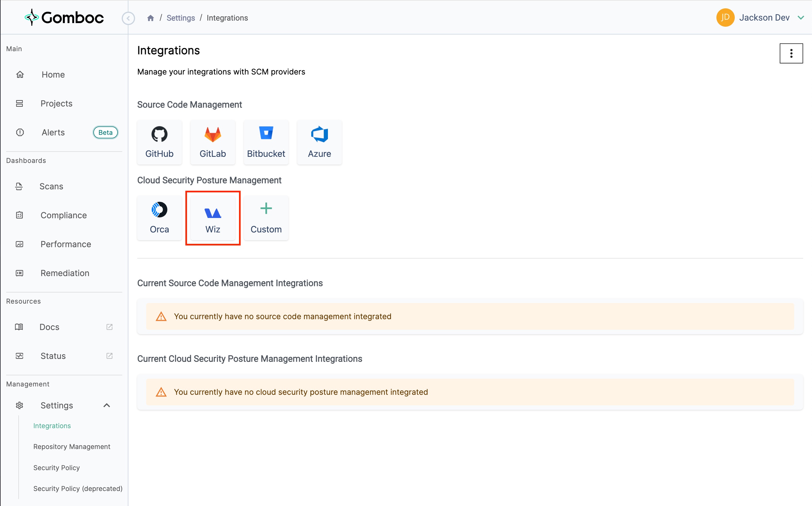The height and width of the screenshot is (506, 812).
Task: Click the Performance chart icon
Action: pos(19,244)
